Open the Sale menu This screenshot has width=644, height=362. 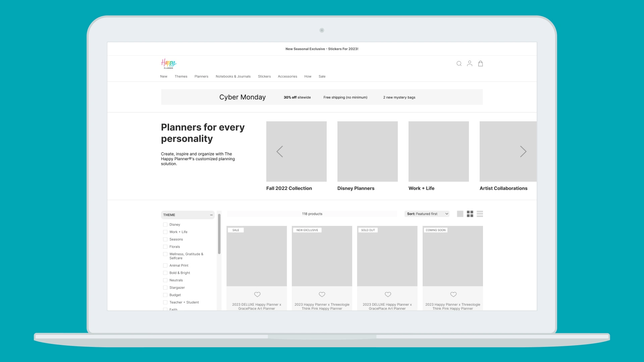click(322, 76)
